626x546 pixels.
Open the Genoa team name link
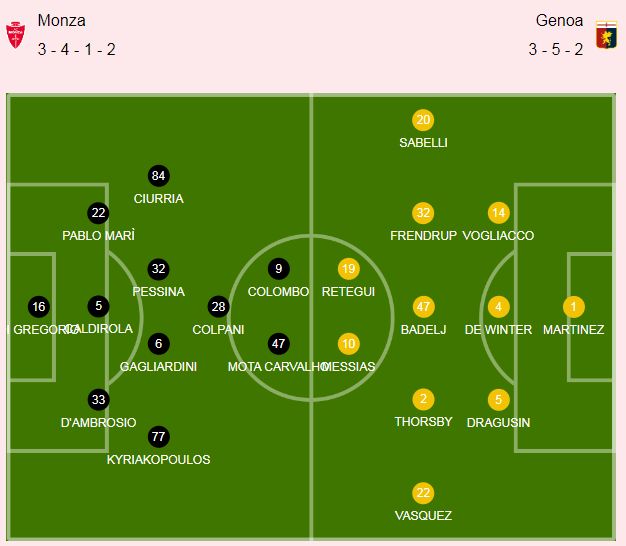tap(559, 21)
